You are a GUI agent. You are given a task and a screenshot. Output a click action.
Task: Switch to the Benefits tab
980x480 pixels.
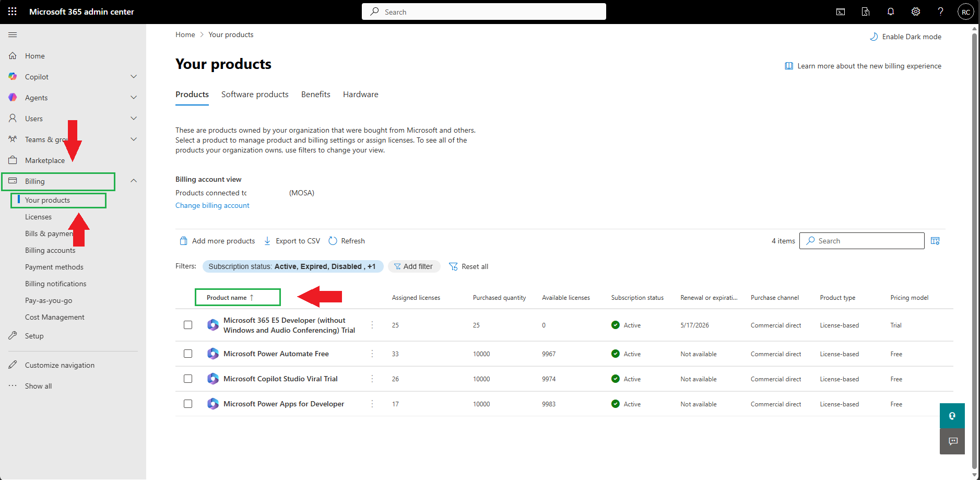click(x=316, y=95)
